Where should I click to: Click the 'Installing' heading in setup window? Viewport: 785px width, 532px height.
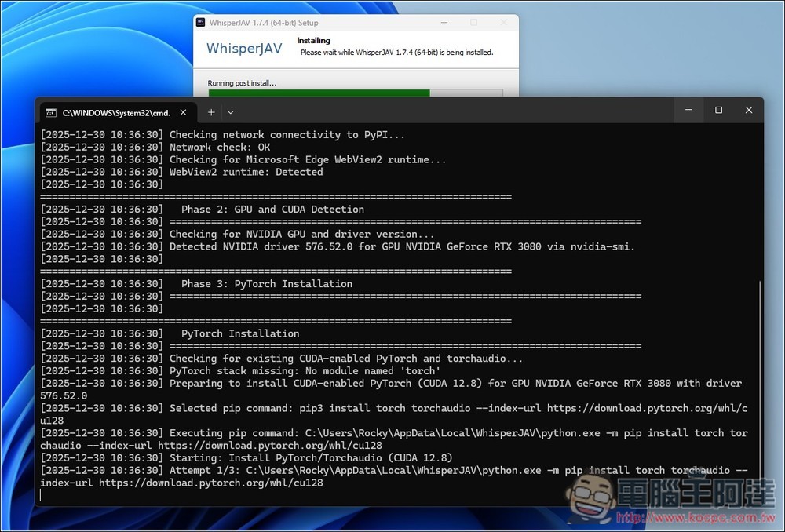pyautogui.click(x=313, y=41)
